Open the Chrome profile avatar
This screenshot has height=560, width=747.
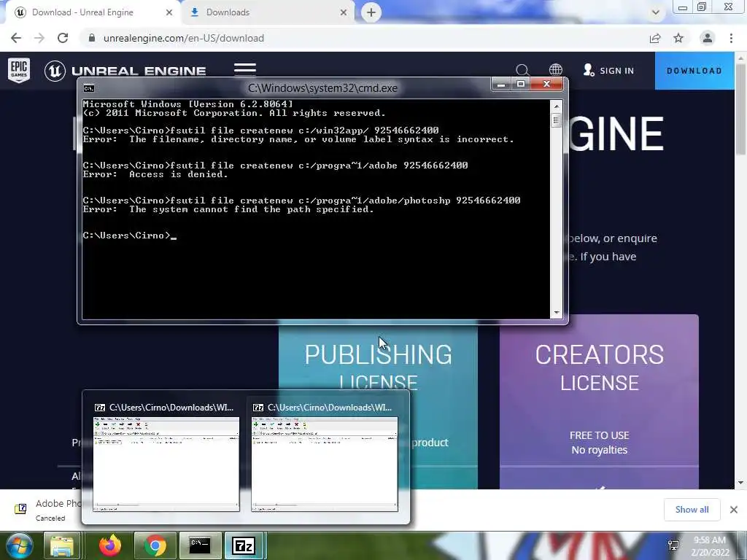pyautogui.click(x=708, y=38)
